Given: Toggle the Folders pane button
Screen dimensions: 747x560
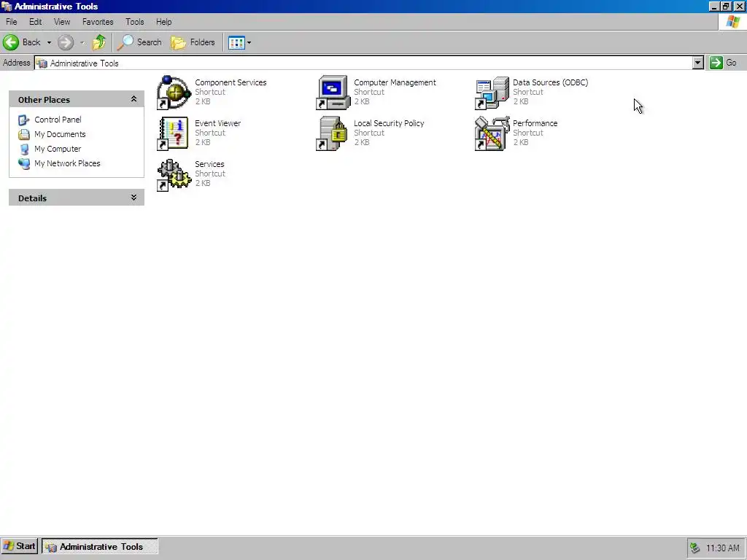Looking at the screenshot, I should coord(193,42).
